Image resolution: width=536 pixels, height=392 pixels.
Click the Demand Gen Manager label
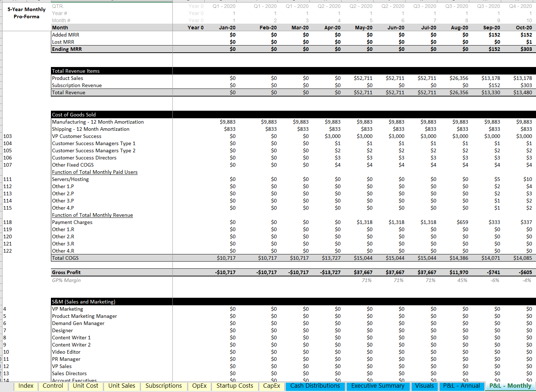(x=78, y=323)
